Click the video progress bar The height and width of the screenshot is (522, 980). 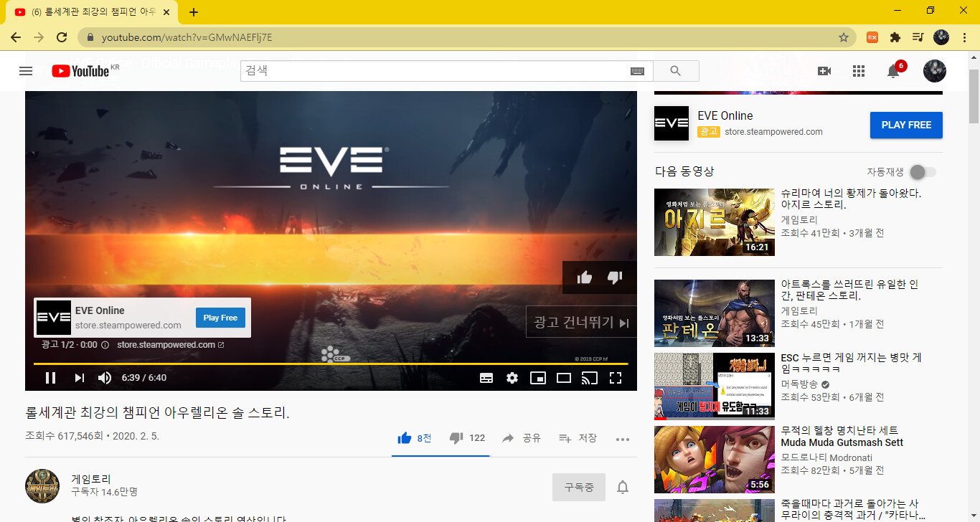330,364
